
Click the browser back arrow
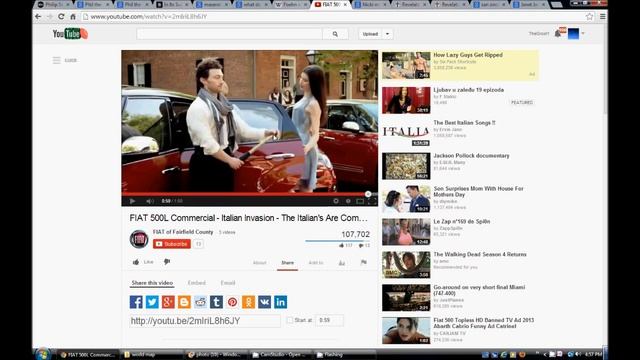[x=38, y=17]
